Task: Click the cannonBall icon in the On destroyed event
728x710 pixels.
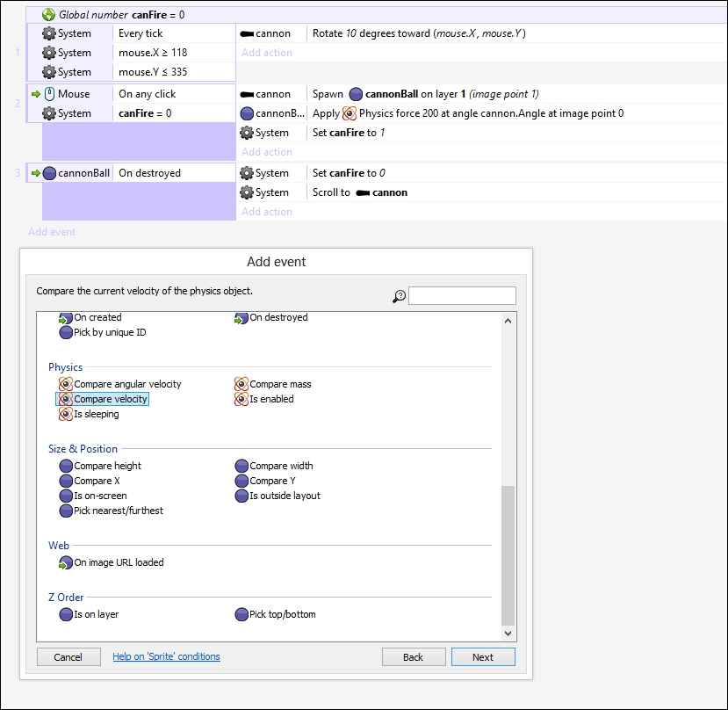Action: click(49, 173)
